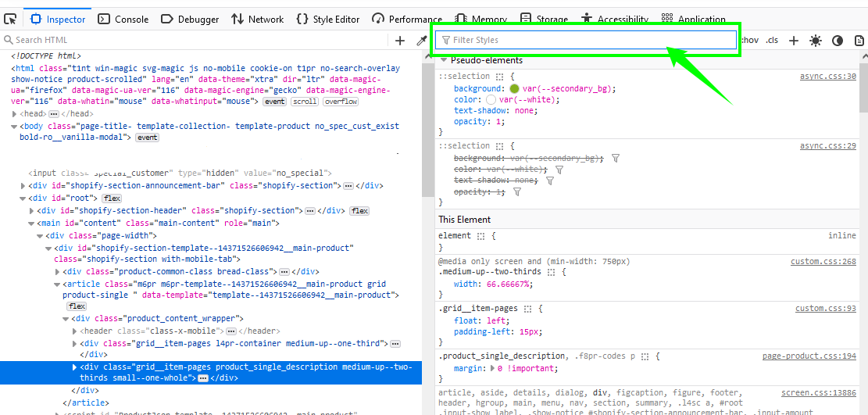868x415 pixels.
Task: Expand the shopify-section-announcement-bar div
Action: pos(23,186)
